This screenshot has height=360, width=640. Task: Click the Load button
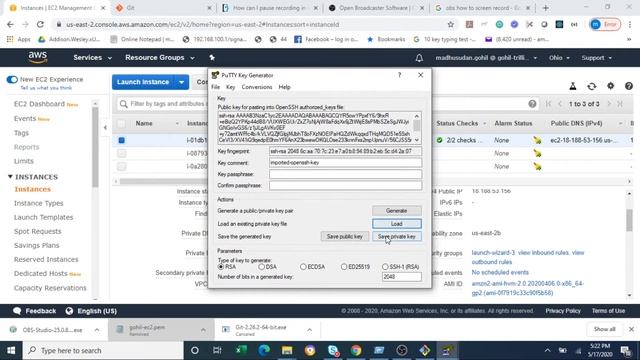[x=396, y=224]
